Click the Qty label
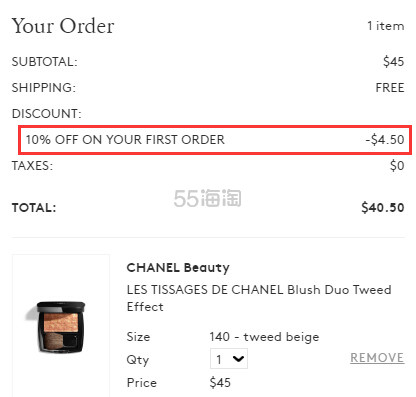The width and height of the screenshot is (416, 397). pyautogui.click(x=138, y=360)
